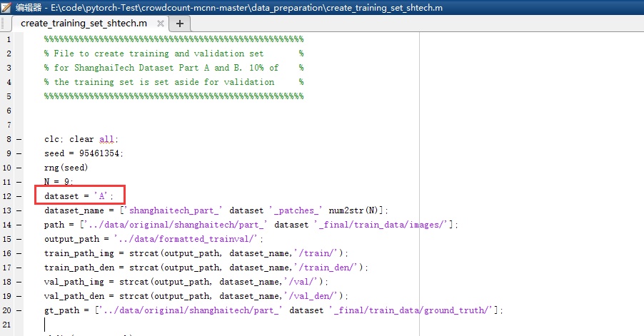Image resolution: width=644 pixels, height=336 pixels.
Task: Close the create_training_set_shtech.m tab
Action: [161, 24]
